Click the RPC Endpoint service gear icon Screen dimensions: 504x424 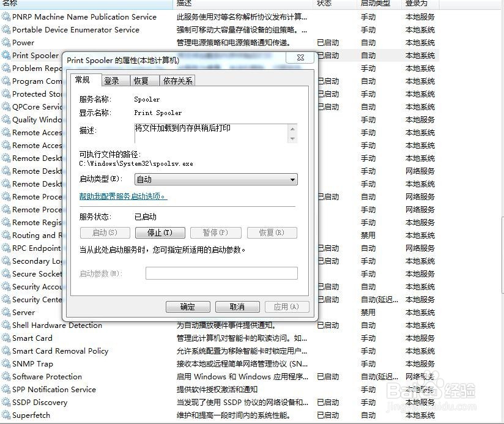click(x=6, y=248)
